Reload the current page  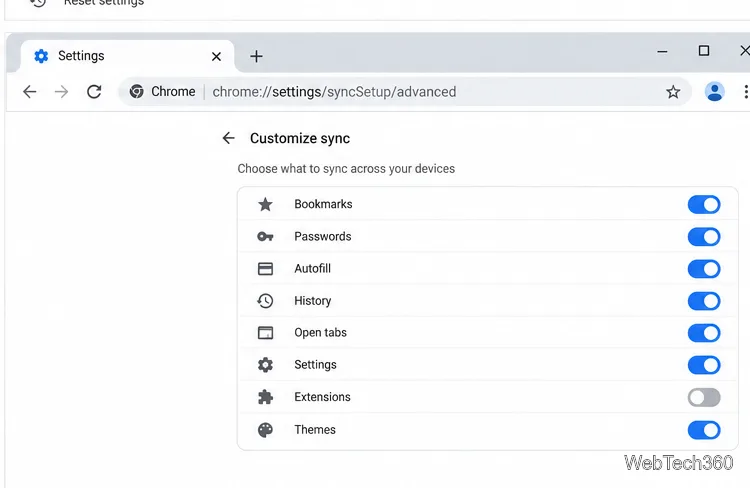tap(94, 91)
